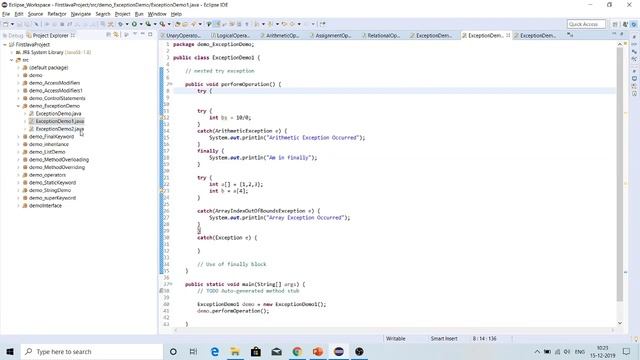The image size is (640, 360).
Task: Open the Debug launch dropdown arrow
Action: [x=127, y=24]
